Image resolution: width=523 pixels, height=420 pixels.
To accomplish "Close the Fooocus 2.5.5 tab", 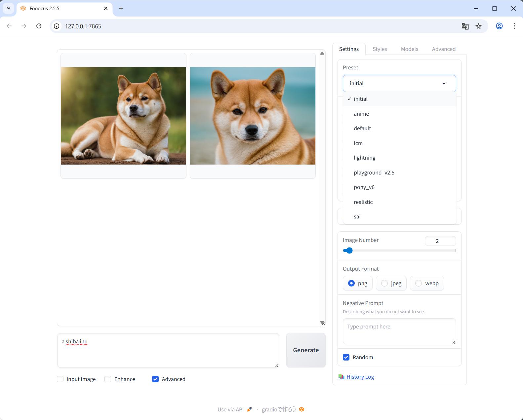I will coord(106,8).
